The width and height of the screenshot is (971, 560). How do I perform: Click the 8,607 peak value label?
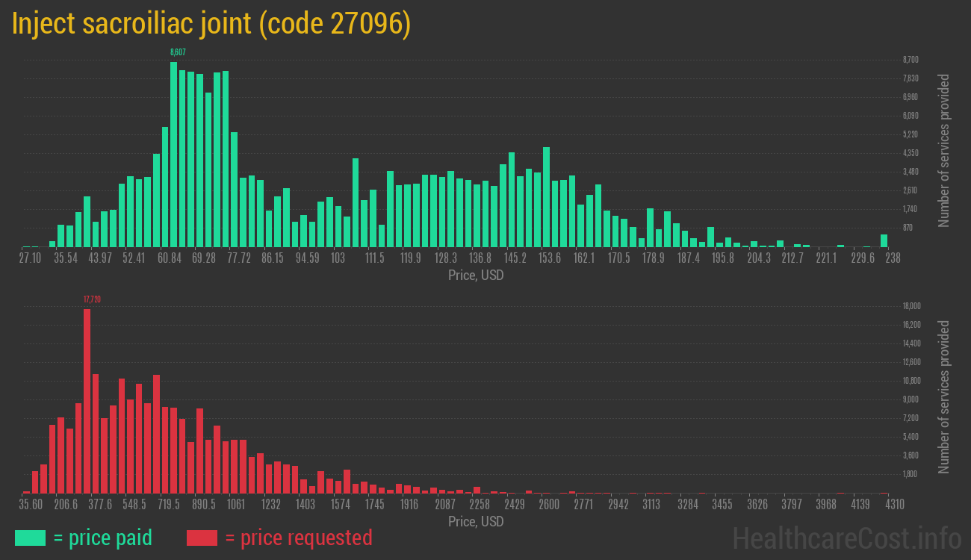[x=178, y=52]
